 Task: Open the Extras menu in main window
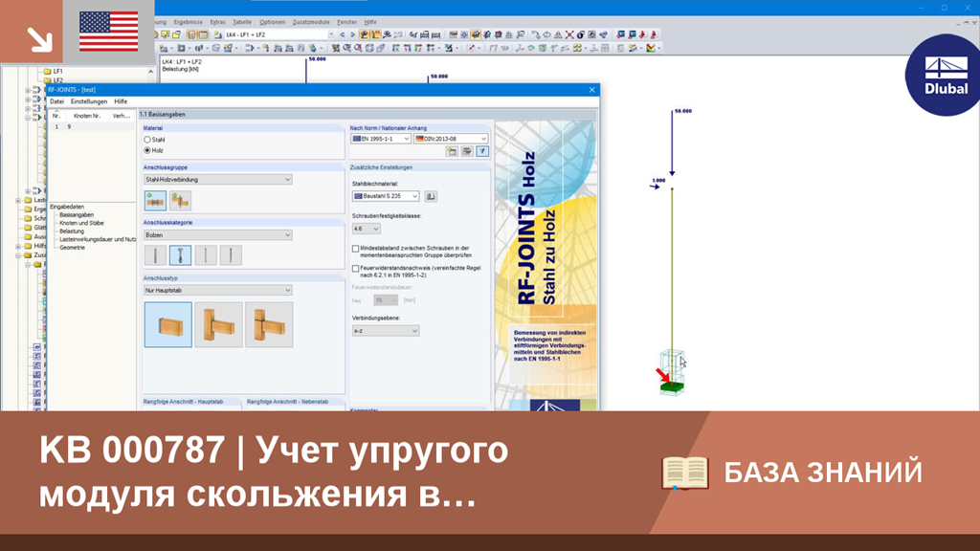tap(217, 22)
